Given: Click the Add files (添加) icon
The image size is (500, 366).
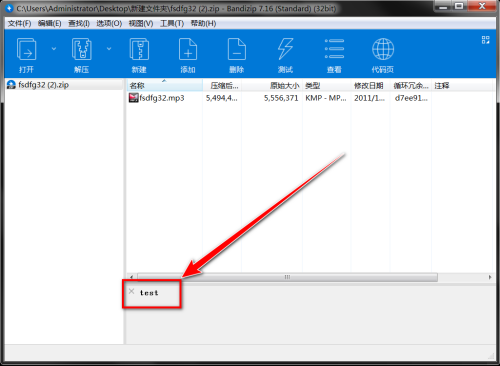Looking at the screenshot, I should pyautogui.click(x=188, y=49).
